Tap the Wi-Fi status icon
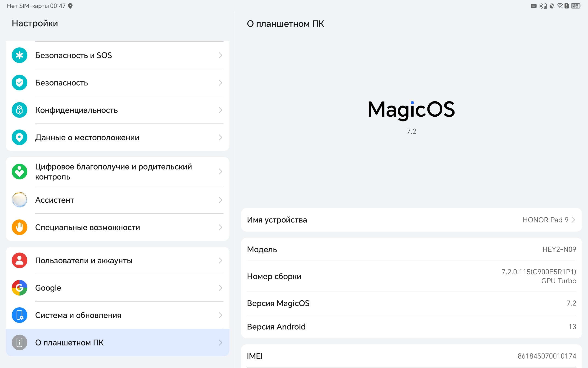The width and height of the screenshot is (588, 368). 560,6
